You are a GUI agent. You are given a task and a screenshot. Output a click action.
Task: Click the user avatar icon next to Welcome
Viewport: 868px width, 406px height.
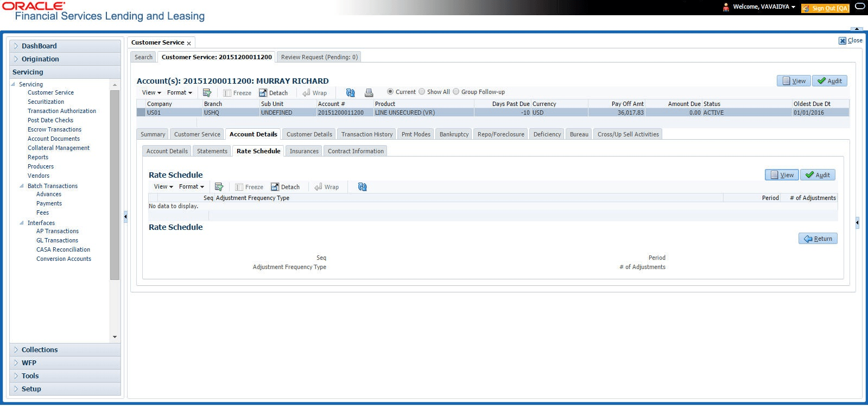726,7
